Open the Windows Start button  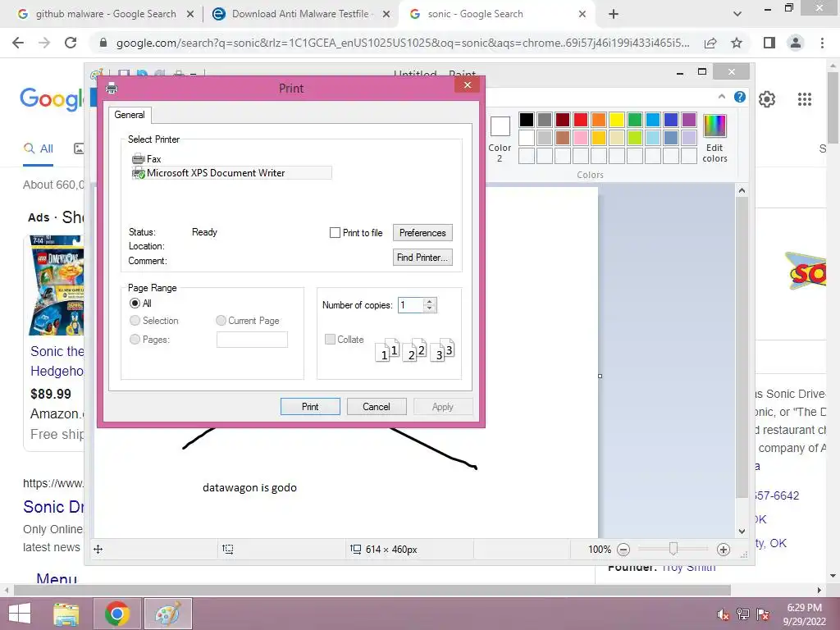20,614
